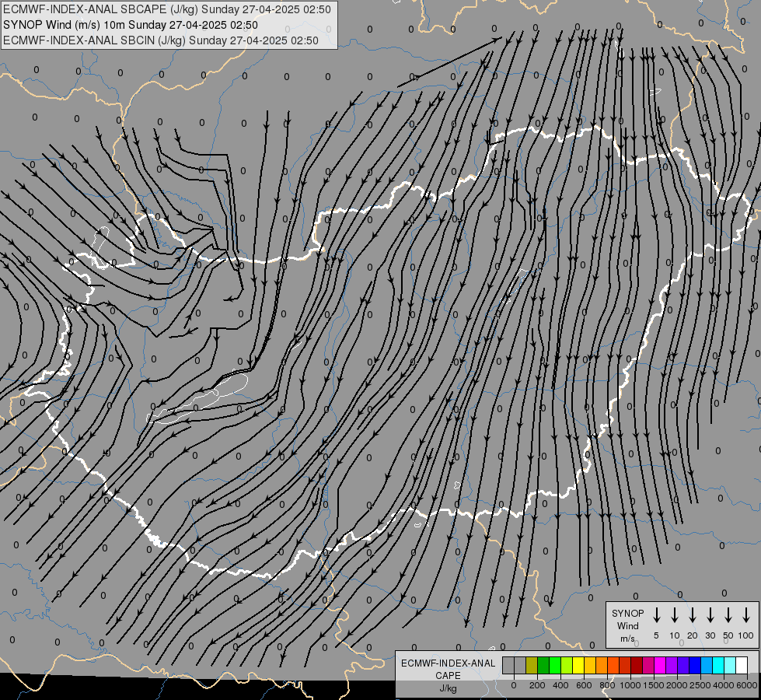Click the SYNOP Wind m/s legend title

pyautogui.click(x=627, y=626)
